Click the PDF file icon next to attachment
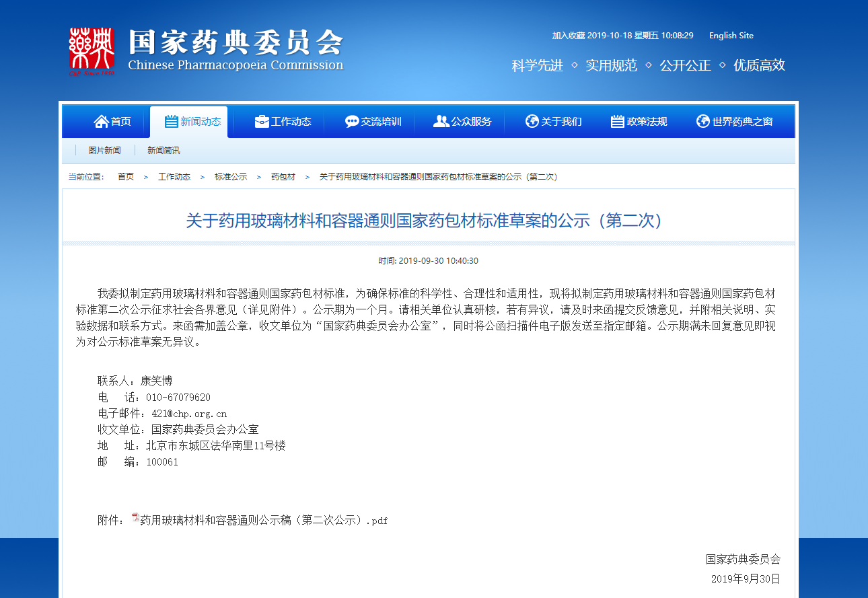Viewport: 868px width, 598px height. pos(135,518)
